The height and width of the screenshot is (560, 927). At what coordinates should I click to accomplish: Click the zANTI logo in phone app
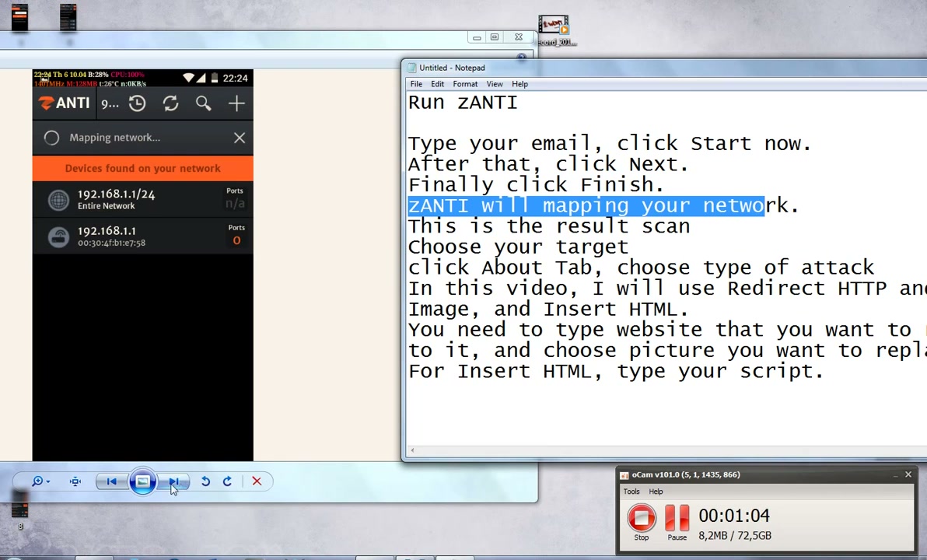(64, 103)
